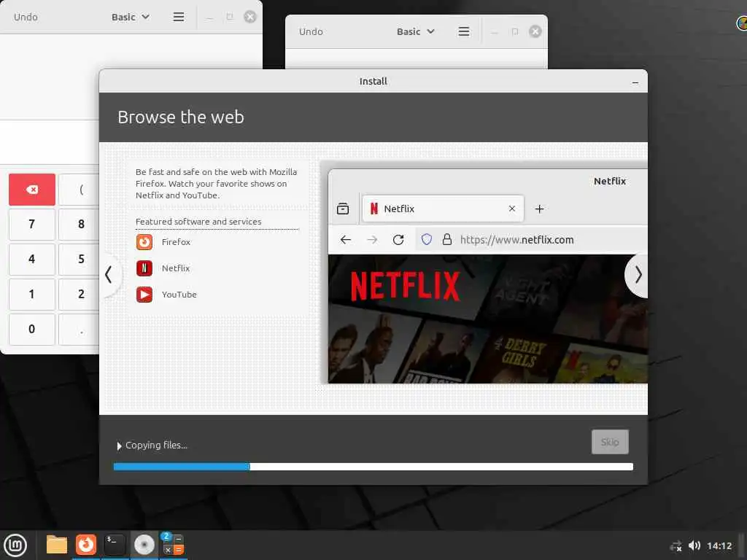Click the Calculator icon in taskbar

click(x=172, y=545)
